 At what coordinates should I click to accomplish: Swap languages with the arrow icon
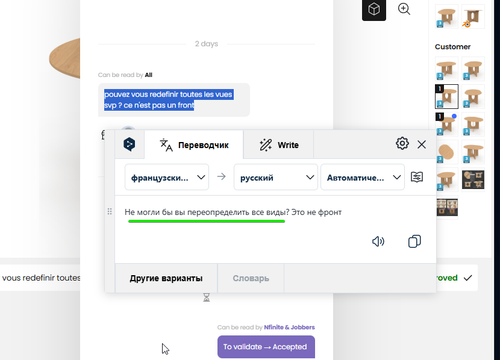click(221, 176)
